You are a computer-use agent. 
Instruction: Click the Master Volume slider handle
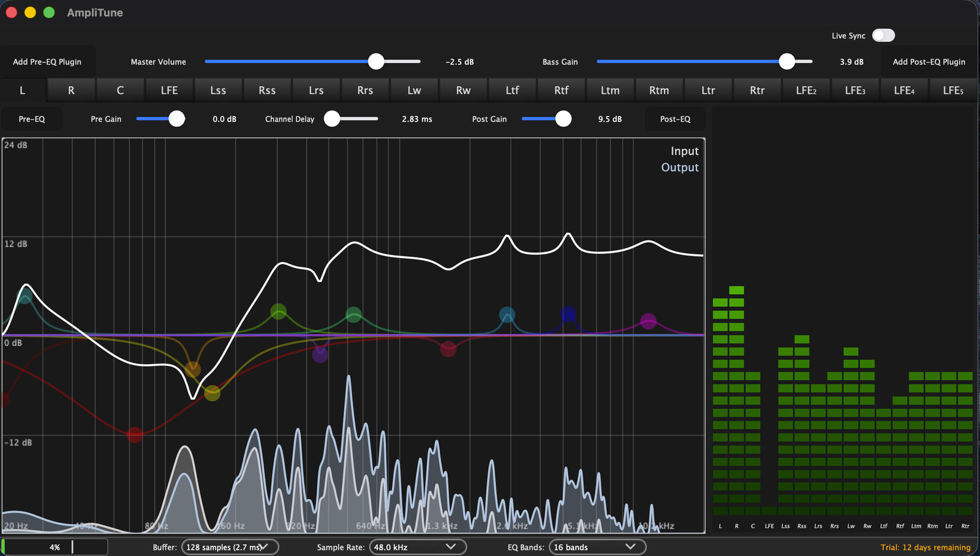pos(376,61)
